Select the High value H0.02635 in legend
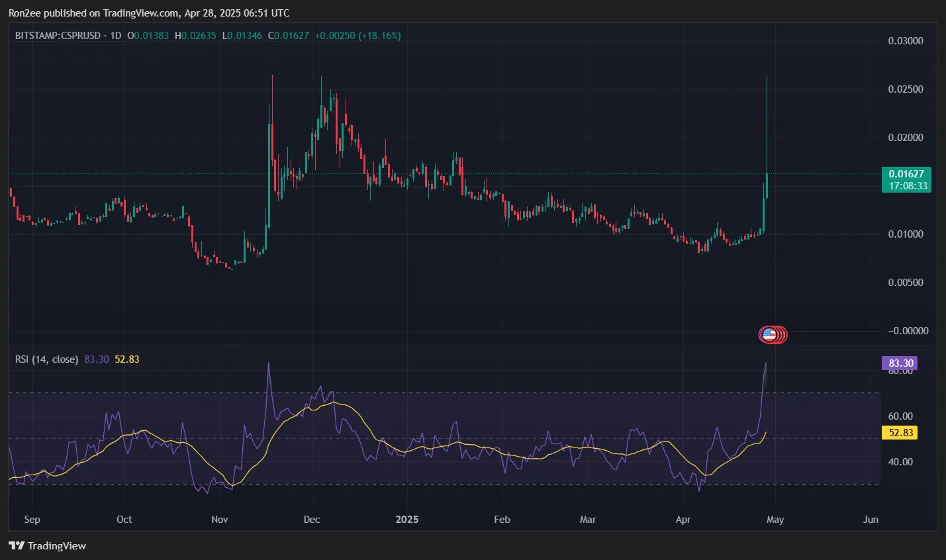Screen dimensions: 946x560 (x=195, y=36)
